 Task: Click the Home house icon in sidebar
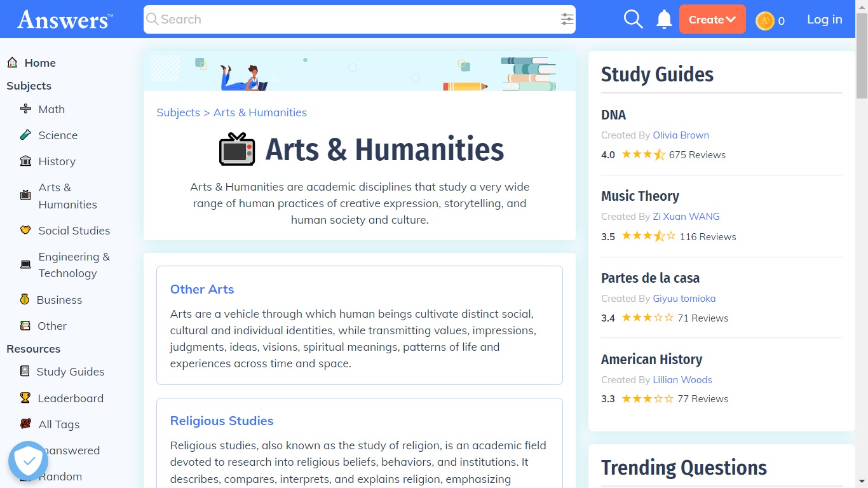click(12, 62)
